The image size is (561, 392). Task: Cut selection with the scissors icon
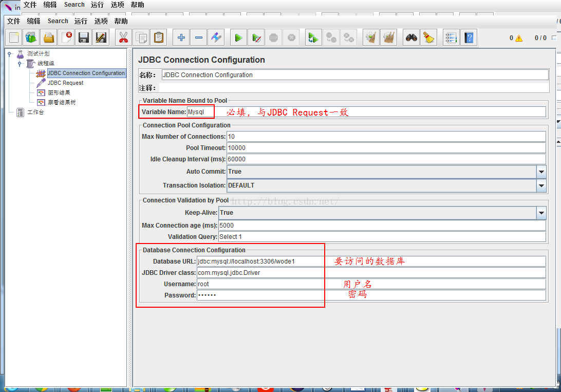pyautogui.click(x=123, y=37)
